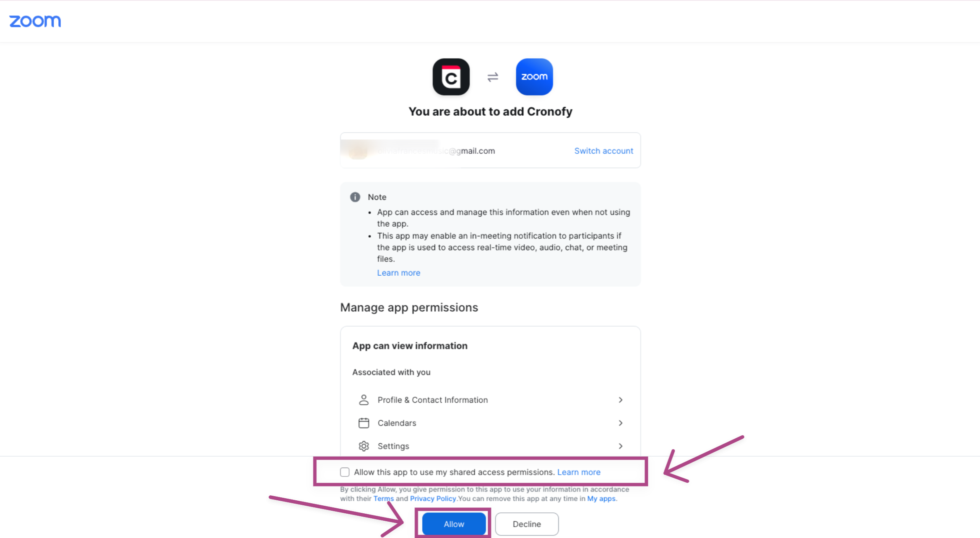Open the Privacy Policy link

[433, 499]
